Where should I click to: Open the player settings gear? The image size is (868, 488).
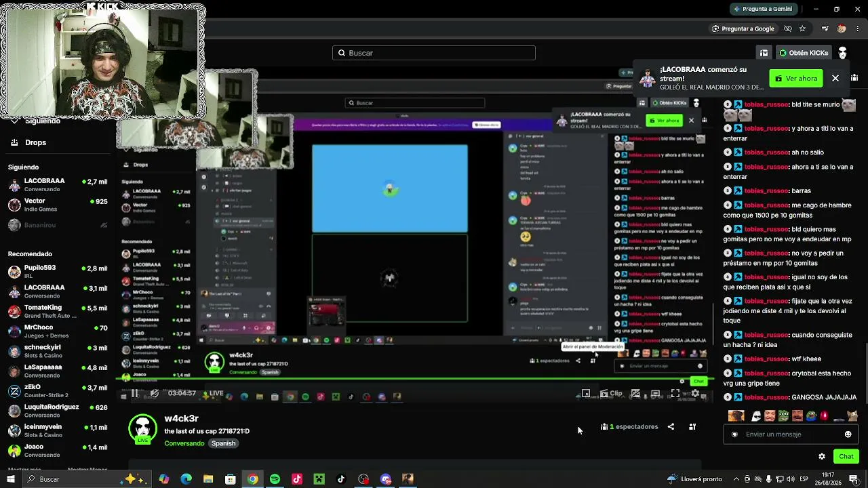point(695,393)
